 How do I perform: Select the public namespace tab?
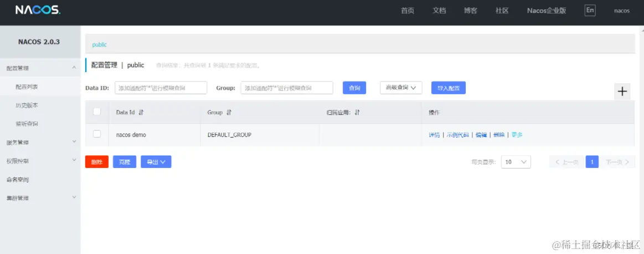(99, 44)
